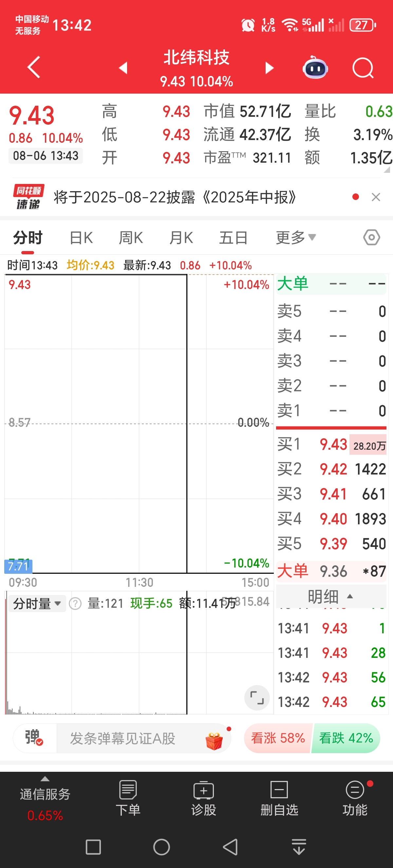
Task: Tap Android recent apps square
Action: click(93, 847)
